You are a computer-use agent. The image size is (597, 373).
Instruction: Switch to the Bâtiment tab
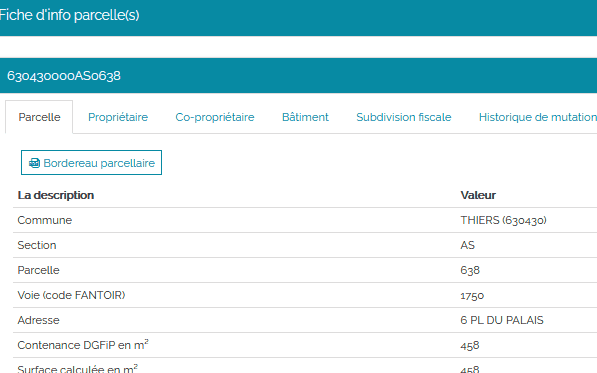tap(305, 117)
